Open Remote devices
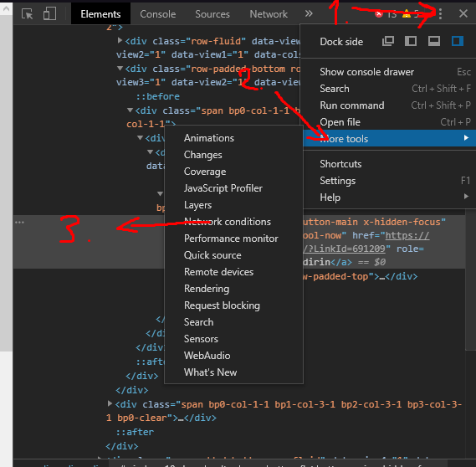 (x=233, y=272)
